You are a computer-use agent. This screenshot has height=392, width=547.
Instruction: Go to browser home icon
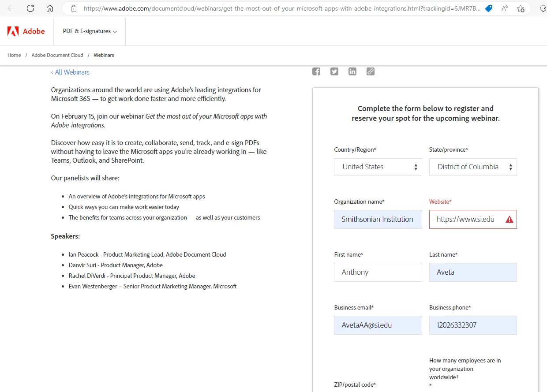coord(50,8)
